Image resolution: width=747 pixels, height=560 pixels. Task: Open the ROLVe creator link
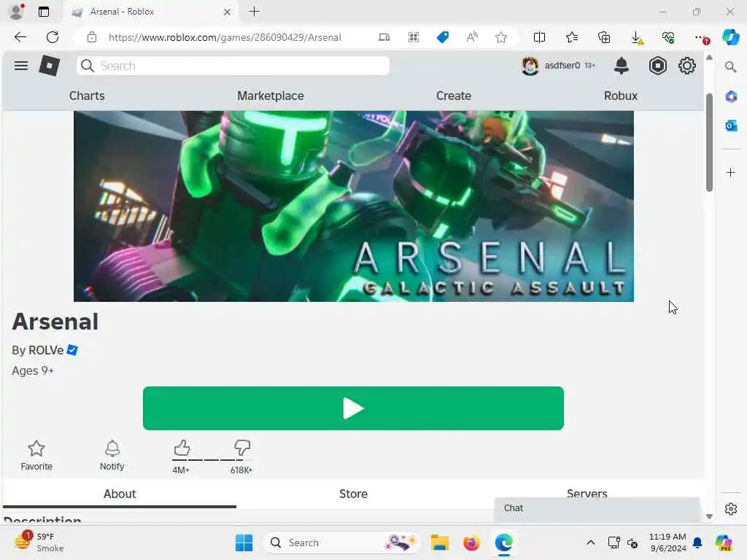pos(46,350)
